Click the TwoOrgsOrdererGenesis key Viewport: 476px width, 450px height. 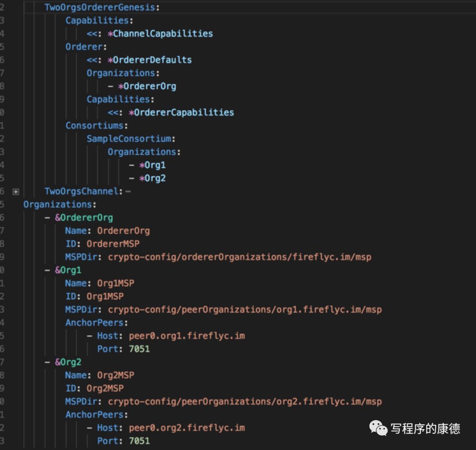100,7
